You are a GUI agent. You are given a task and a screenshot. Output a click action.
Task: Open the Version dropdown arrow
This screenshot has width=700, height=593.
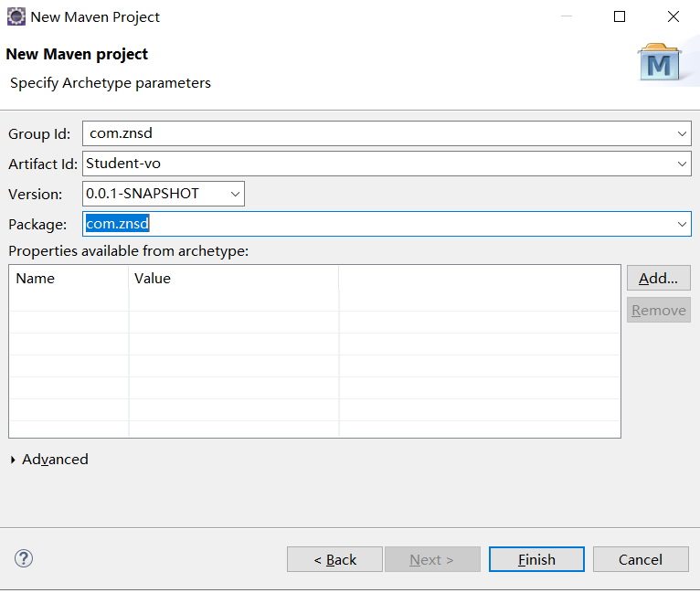[x=235, y=194]
